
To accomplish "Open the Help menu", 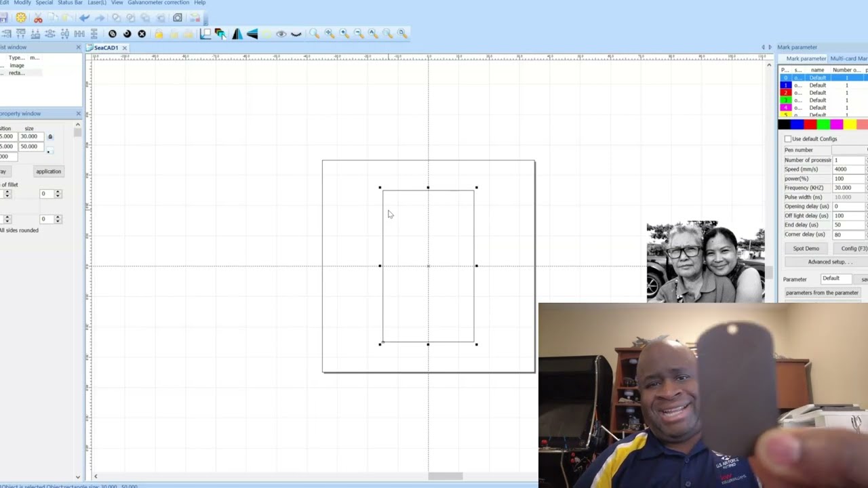I will pyautogui.click(x=199, y=3).
